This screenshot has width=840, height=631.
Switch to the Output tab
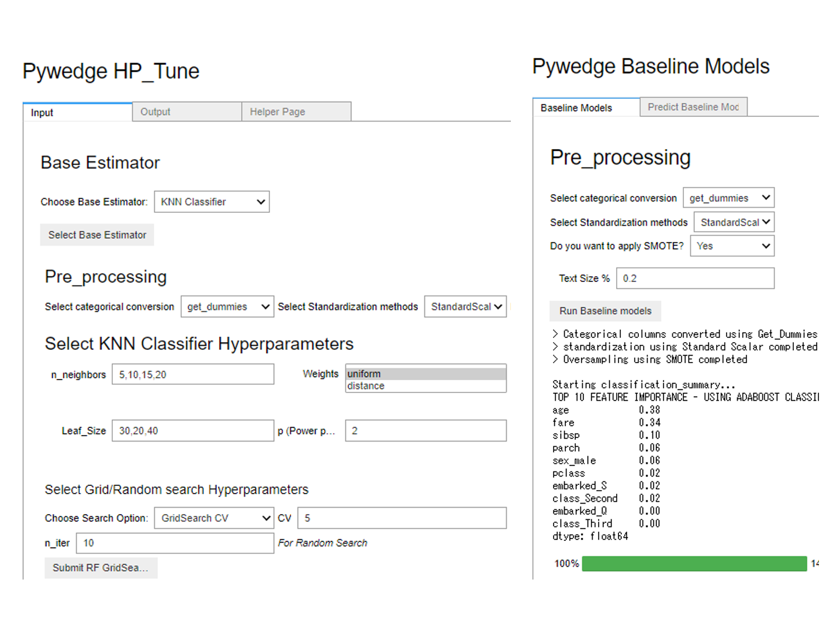(186, 112)
